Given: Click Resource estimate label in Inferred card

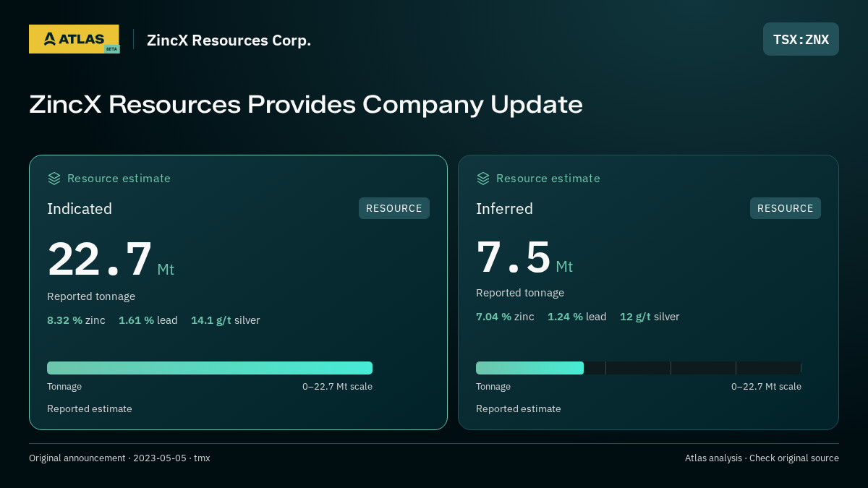Looking at the screenshot, I should pyautogui.click(x=548, y=178).
